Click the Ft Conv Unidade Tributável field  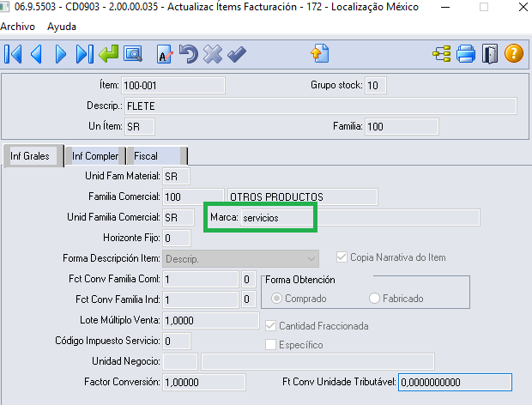455,383
